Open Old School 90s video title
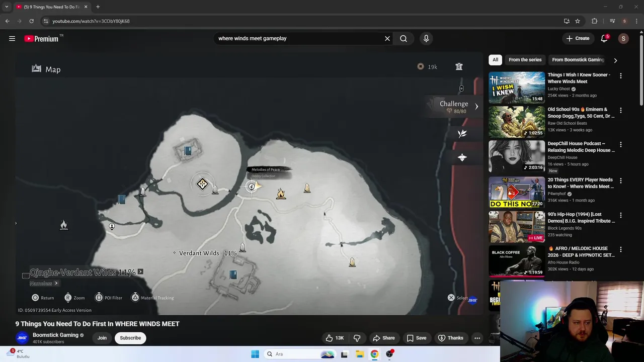Screen dimensions: 644x362 pyautogui.click(x=581, y=113)
